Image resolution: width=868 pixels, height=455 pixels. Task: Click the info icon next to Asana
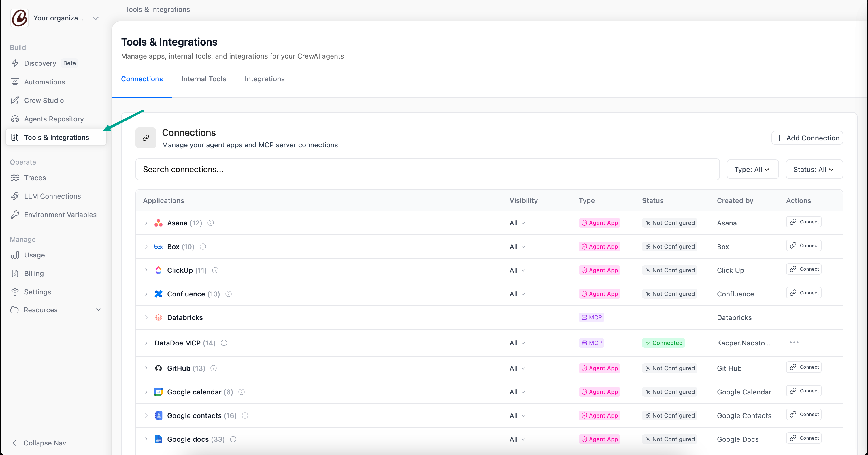tap(211, 223)
